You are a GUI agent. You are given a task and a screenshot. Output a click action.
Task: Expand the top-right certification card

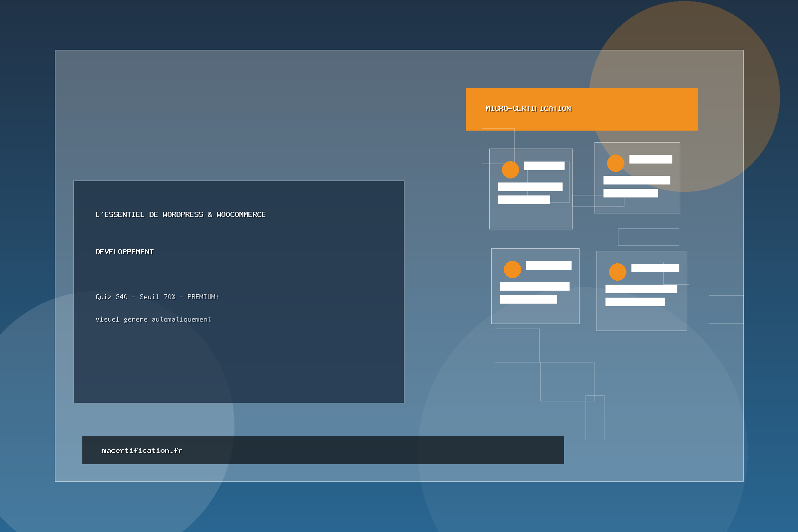pyautogui.click(x=637, y=177)
